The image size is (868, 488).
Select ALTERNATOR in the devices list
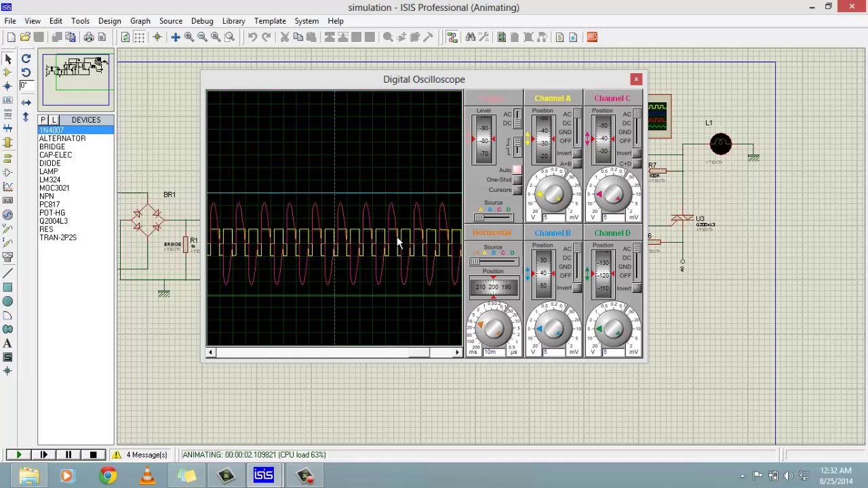pyautogui.click(x=62, y=138)
